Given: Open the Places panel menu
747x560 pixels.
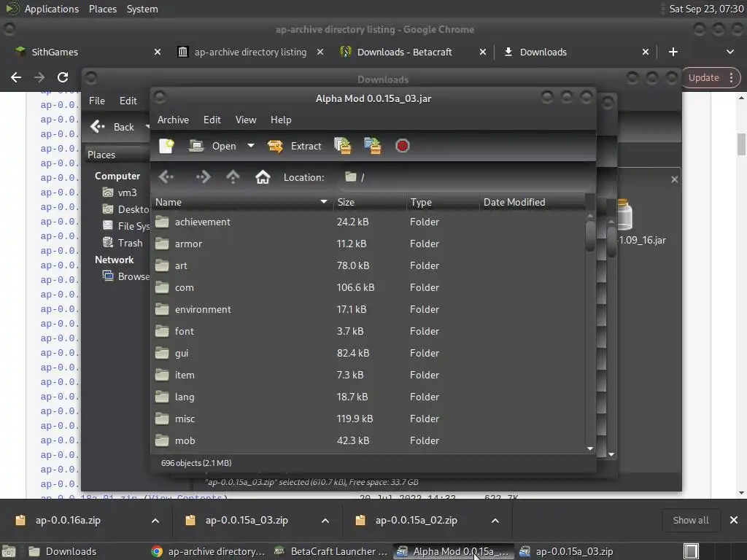Looking at the screenshot, I should point(102,9).
